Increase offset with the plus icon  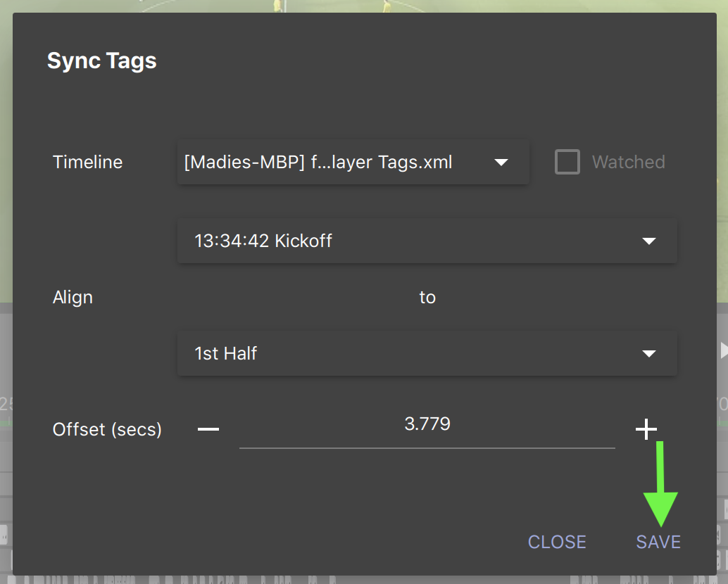(x=646, y=429)
